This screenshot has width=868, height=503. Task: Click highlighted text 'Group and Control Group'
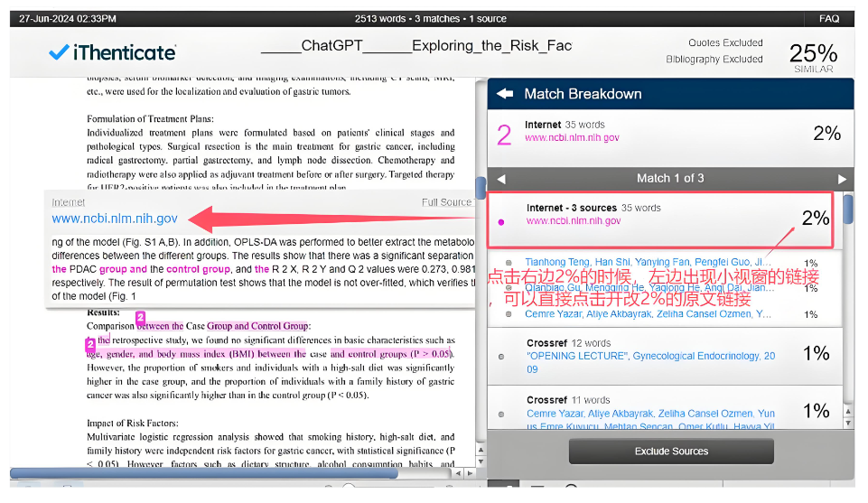click(x=257, y=326)
